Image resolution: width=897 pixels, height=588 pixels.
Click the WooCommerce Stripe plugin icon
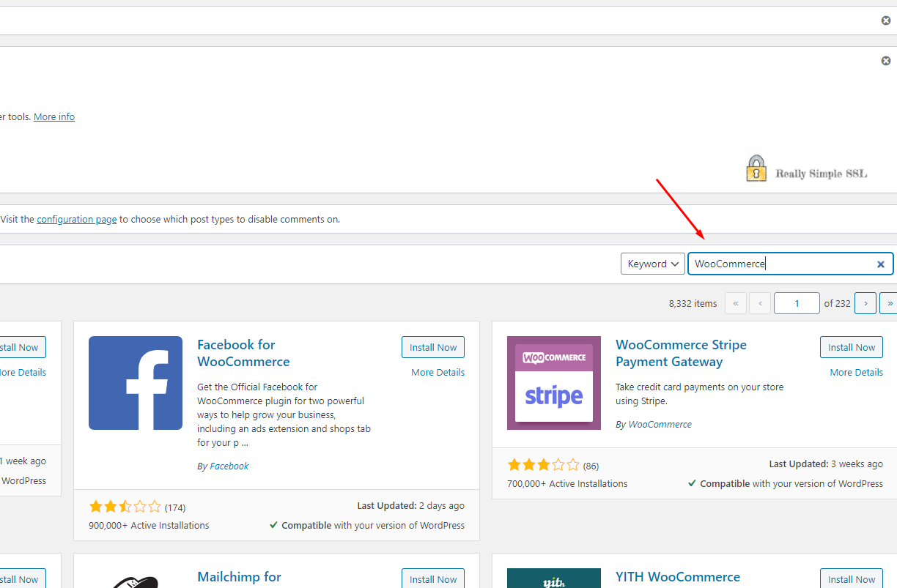click(x=554, y=383)
